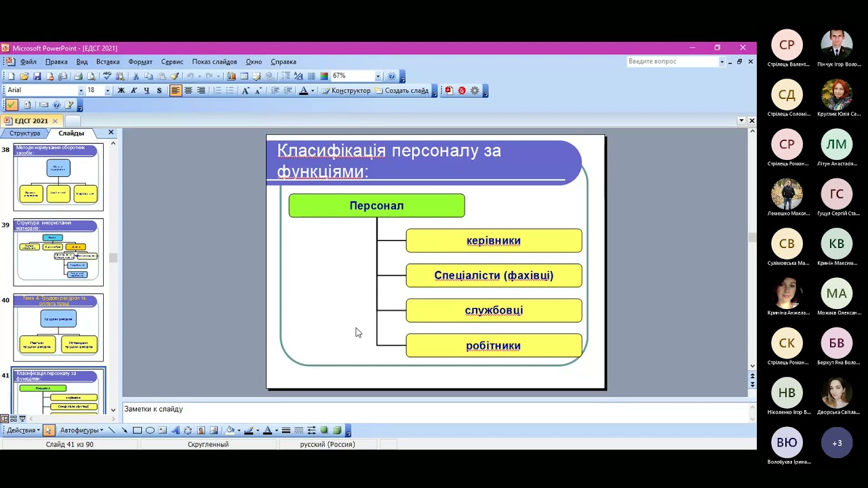Open the Arial font name dropdown
868x488 pixels.
(x=81, y=90)
